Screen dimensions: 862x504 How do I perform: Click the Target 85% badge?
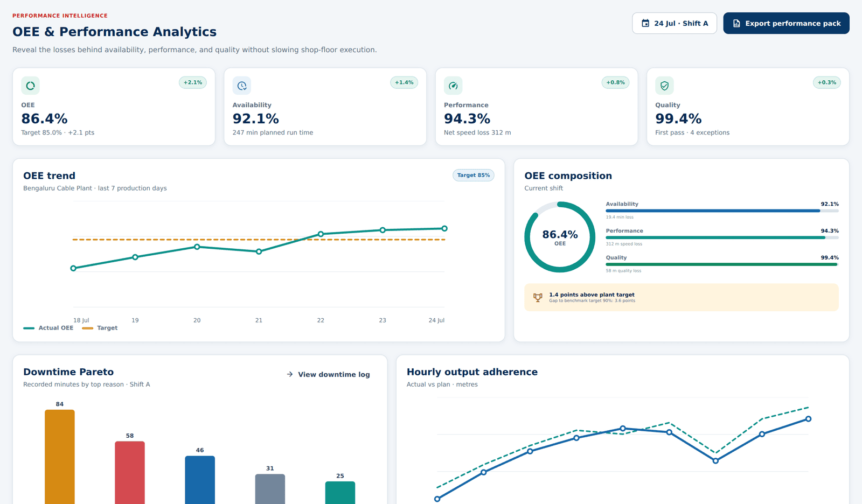[x=474, y=175]
